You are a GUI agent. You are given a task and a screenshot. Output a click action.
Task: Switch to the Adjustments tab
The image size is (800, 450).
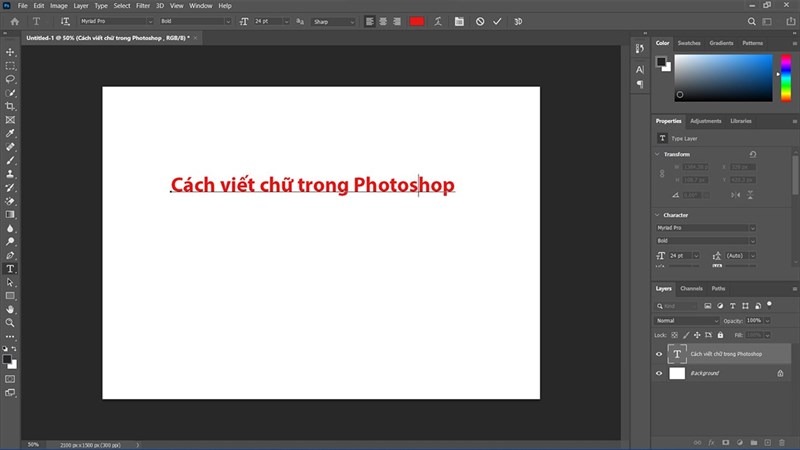click(706, 121)
